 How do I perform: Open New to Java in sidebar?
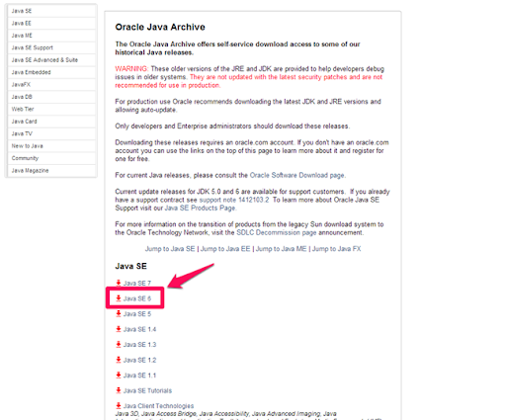(x=51, y=146)
